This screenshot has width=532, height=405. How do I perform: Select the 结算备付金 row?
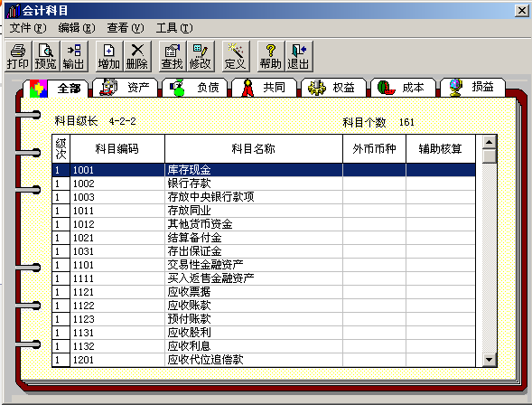tap(264, 238)
